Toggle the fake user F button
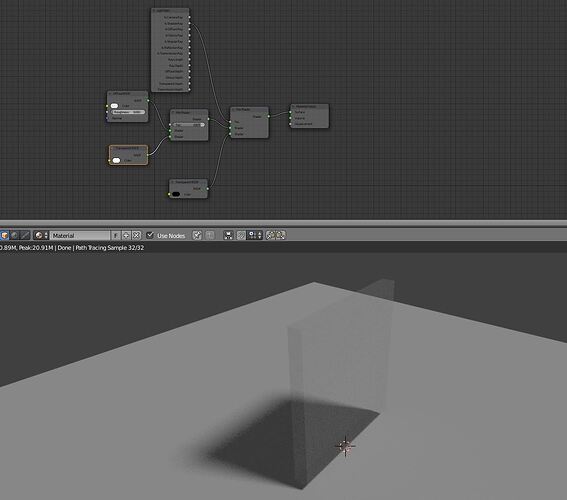Screen dimensions: 567x500 [115, 235]
